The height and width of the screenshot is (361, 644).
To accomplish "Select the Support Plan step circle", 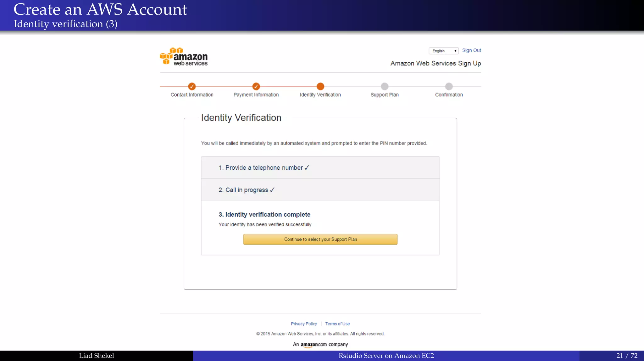I will pos(385,86).
